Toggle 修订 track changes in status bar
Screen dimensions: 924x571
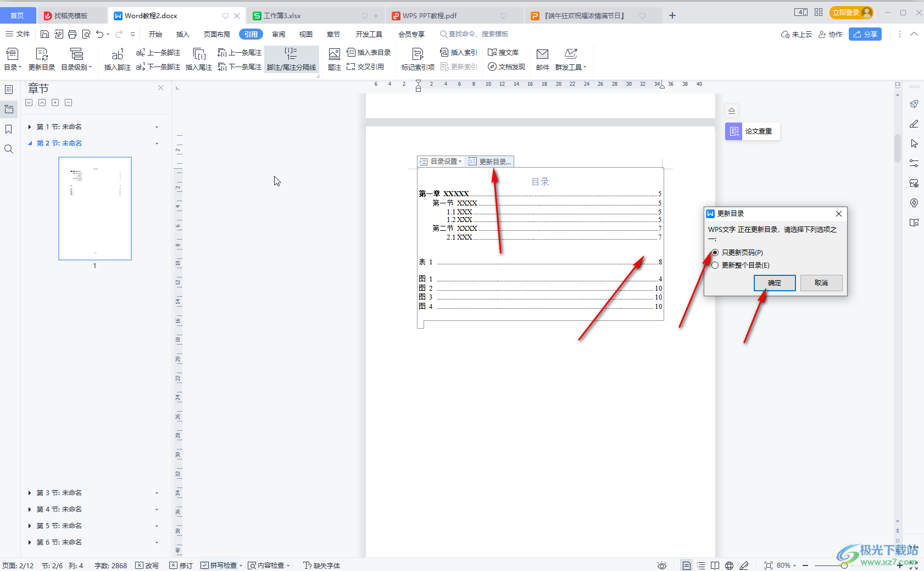pos(181,566)
